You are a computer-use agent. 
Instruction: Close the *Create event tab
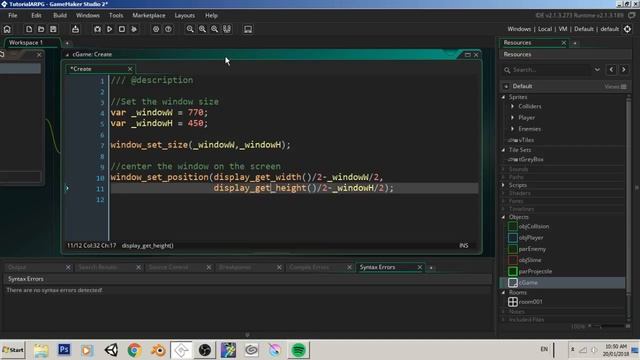click(x=130, y=69)
